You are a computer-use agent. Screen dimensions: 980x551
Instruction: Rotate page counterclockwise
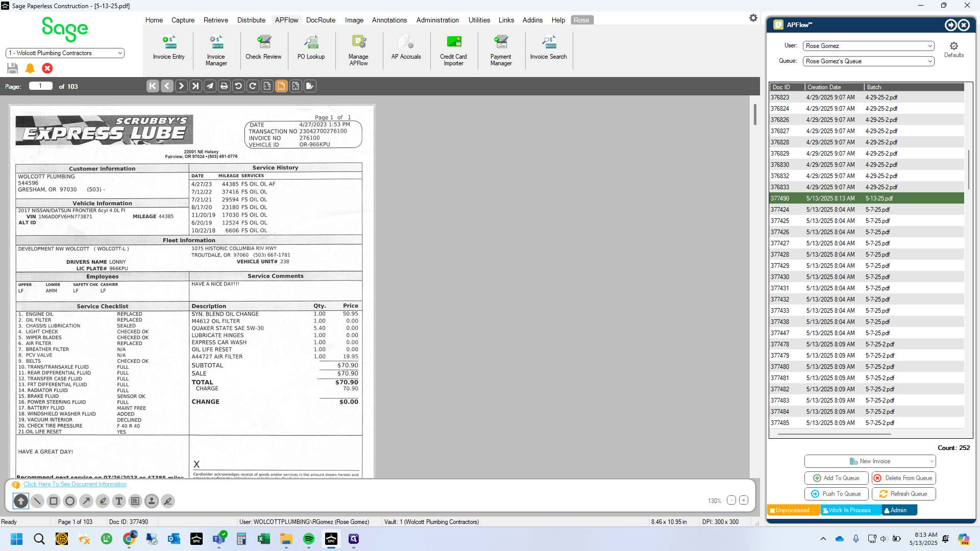tap(238, 86)
